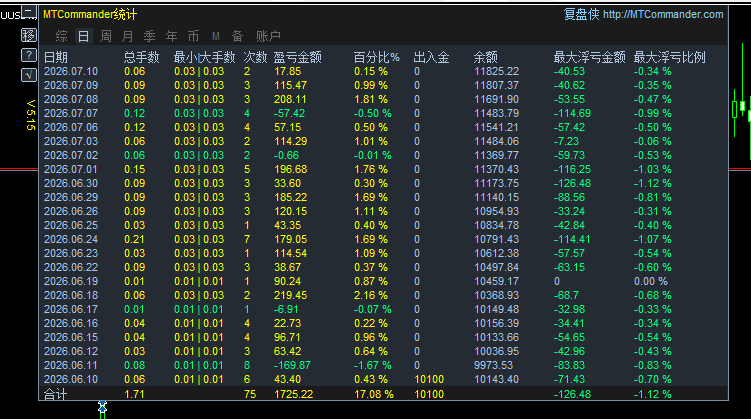Switch to the 综 summary tab
Screen dimensions: 751x419
(61, 36)
